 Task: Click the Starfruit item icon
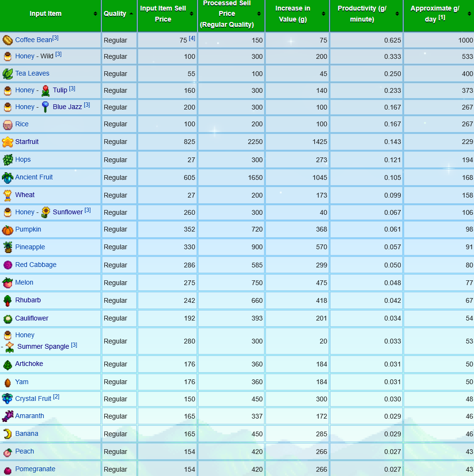(7, 142)
